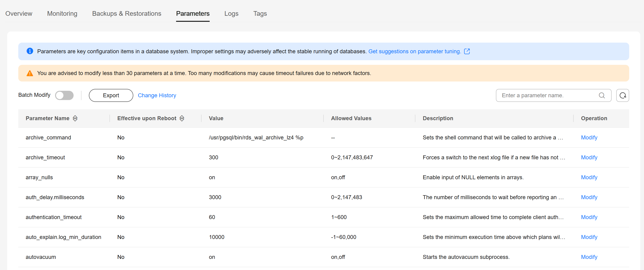Sort by Effective upon Reboot arrows
The width and height of the screenshot is (644, 270).
coord(182,118)
